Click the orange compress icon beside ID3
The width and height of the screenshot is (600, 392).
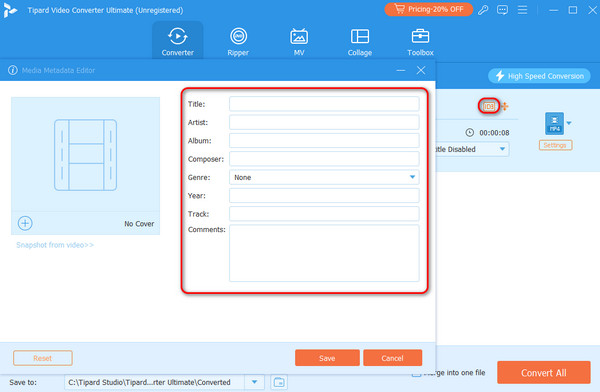coord(505,106)
